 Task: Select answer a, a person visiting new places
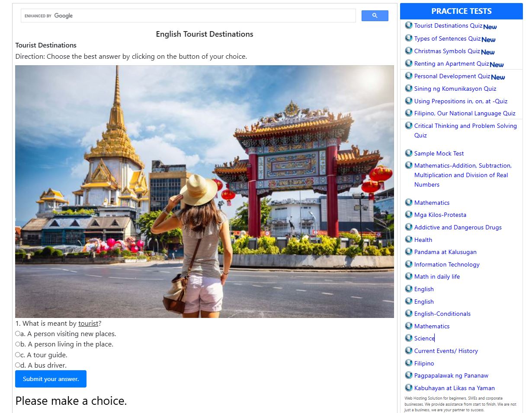click(18, 334)
